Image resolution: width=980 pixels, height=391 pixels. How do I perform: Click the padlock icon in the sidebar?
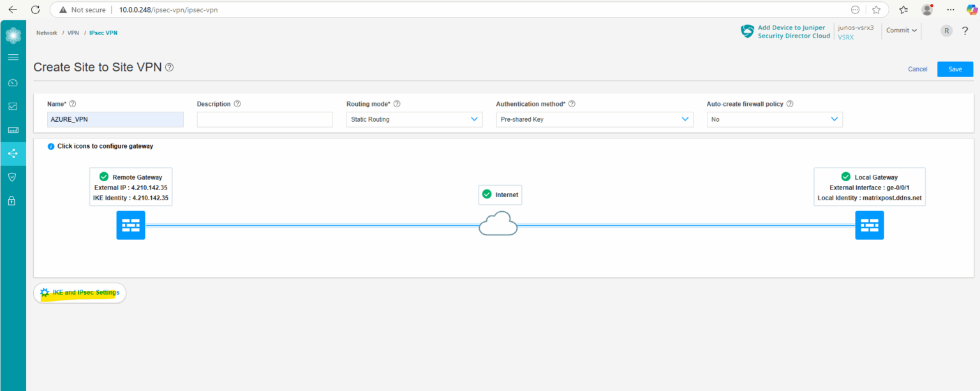click(13, 200)
